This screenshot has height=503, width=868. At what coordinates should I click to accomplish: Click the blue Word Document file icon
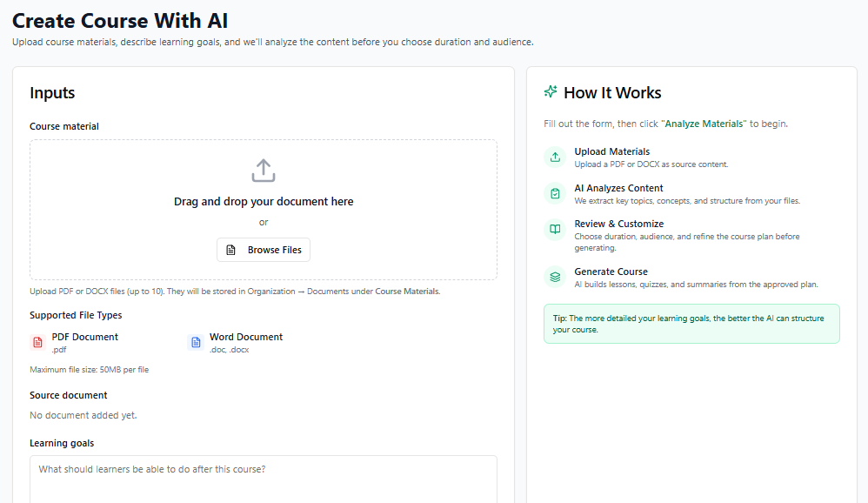[x=195, y=343]
